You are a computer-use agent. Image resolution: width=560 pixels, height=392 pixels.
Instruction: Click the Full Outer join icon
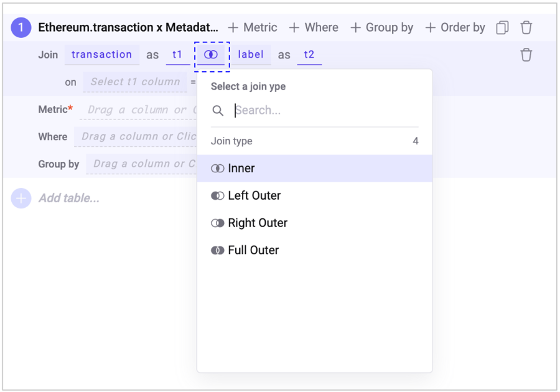coord(217,251)
